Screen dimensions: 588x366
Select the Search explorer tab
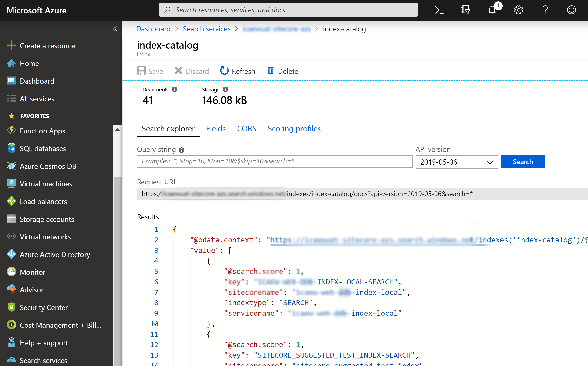pos(168,129)
